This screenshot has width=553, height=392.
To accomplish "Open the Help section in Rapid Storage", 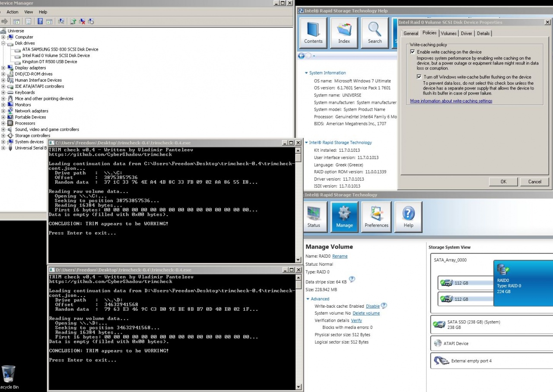I will coord(408,217).
